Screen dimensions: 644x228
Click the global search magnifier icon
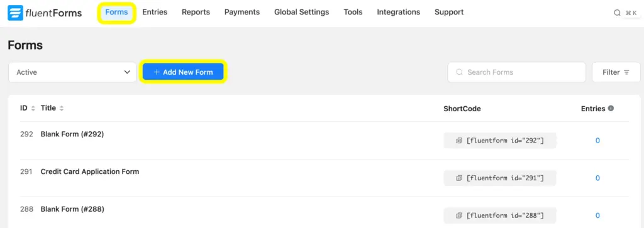tap(618, 13)
